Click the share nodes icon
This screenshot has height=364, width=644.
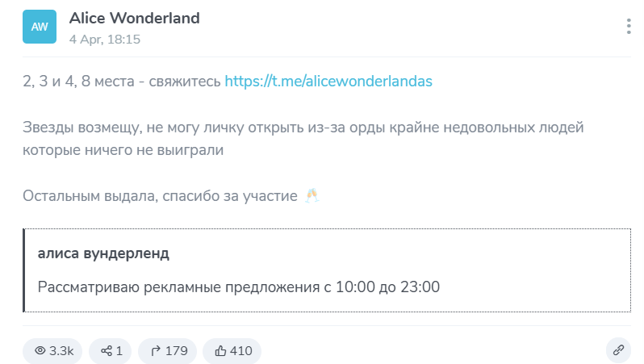(106, 351)
